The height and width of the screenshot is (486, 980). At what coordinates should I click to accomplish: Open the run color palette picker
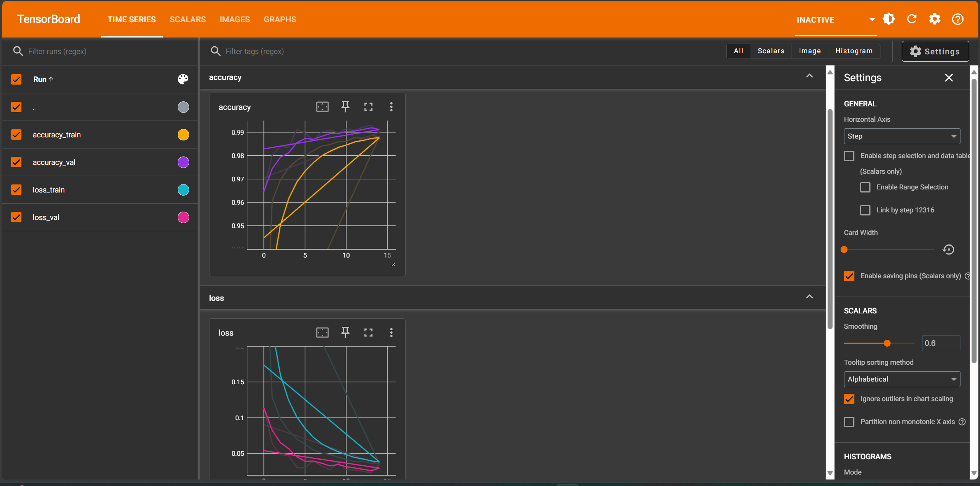183,79
